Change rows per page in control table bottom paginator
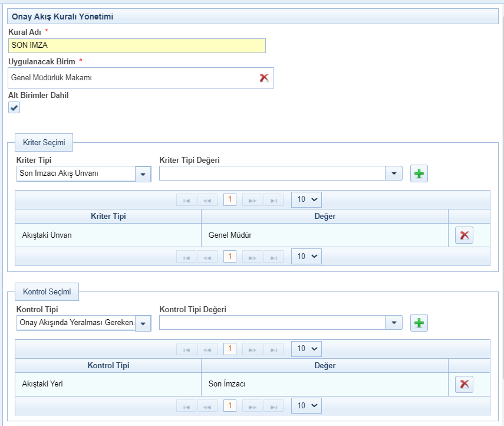The width and height of the screenshot is (504, 426). pos(307,406)
